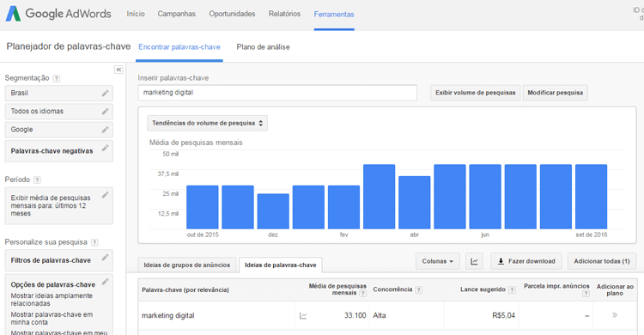The image size is (644, 335).
Task: Toggle the chart view icon button
Action: pyautogui.click(x=474, y=261)
